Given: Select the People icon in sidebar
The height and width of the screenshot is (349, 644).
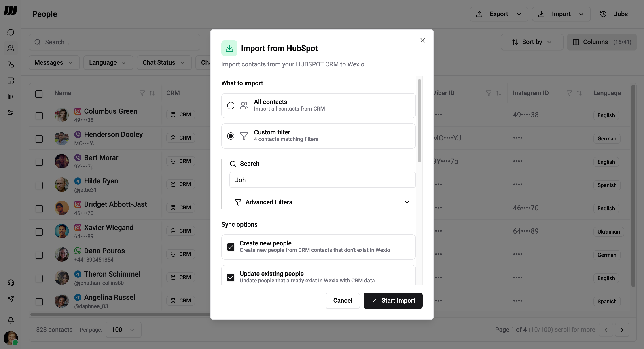Looking at the screenshot, I should tap(11, 48).
